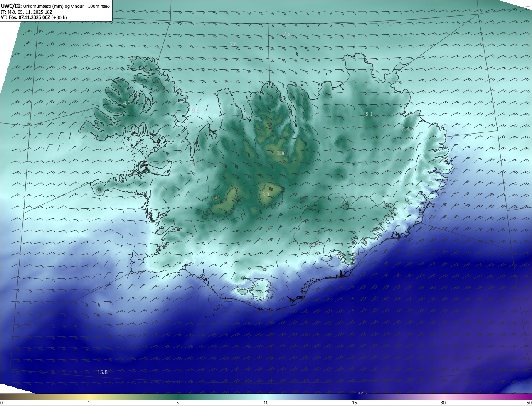The image size is (532, 406).
Task: Click the glacier value 3.3
Action: [x=266, y=194]
